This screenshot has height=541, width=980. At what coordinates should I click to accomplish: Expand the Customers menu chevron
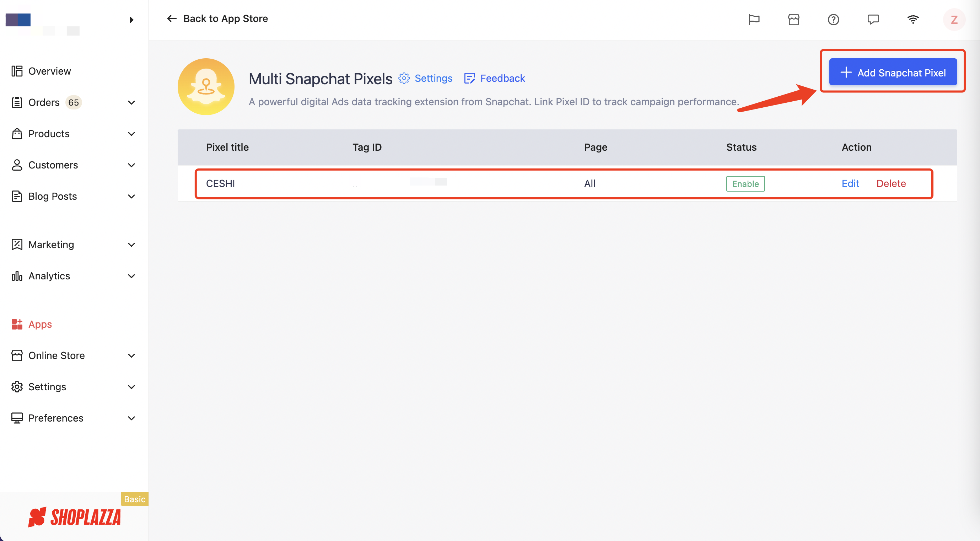pyautogui.click(x=131, y=165)
